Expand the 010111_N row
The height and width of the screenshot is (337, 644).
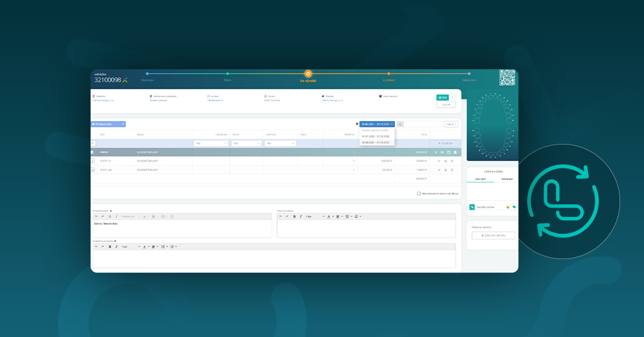tap(92, 161)
